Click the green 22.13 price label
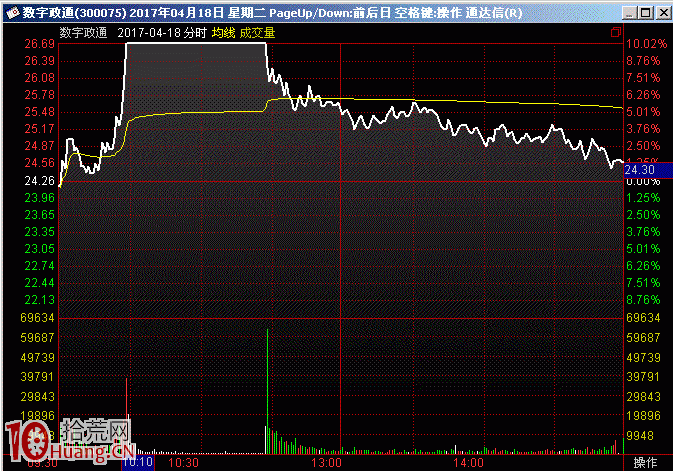Viewport: 673px width, 471px height. 39,300
